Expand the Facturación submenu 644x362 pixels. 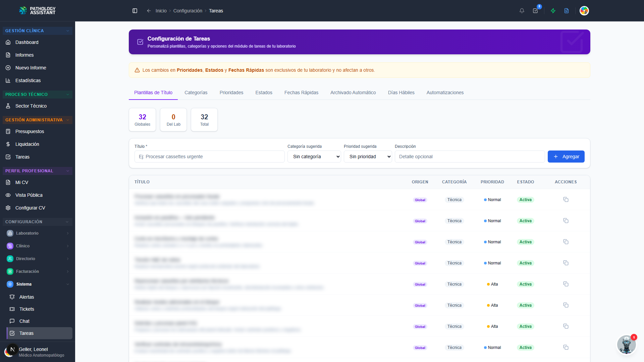[x=38, y=271]
